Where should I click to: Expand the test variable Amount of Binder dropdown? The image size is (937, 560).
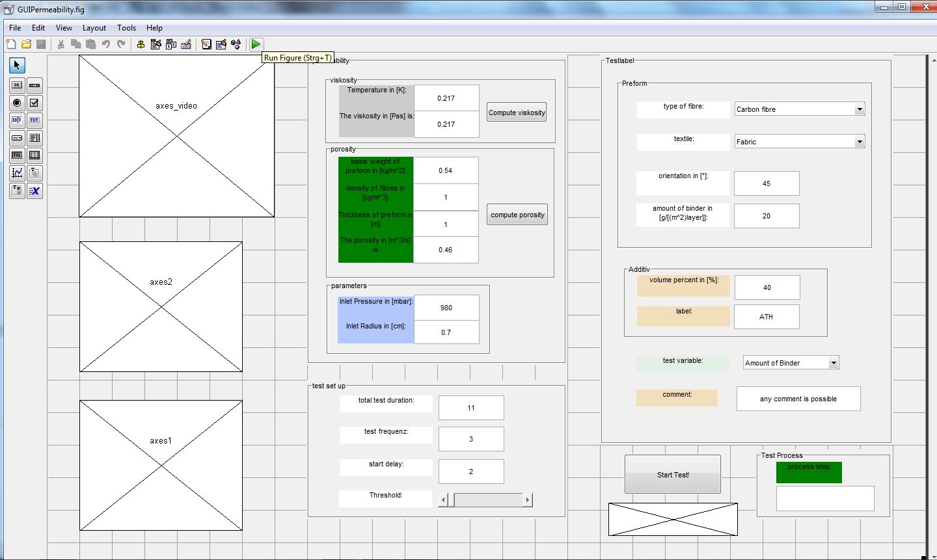click(x=834, y=363)
